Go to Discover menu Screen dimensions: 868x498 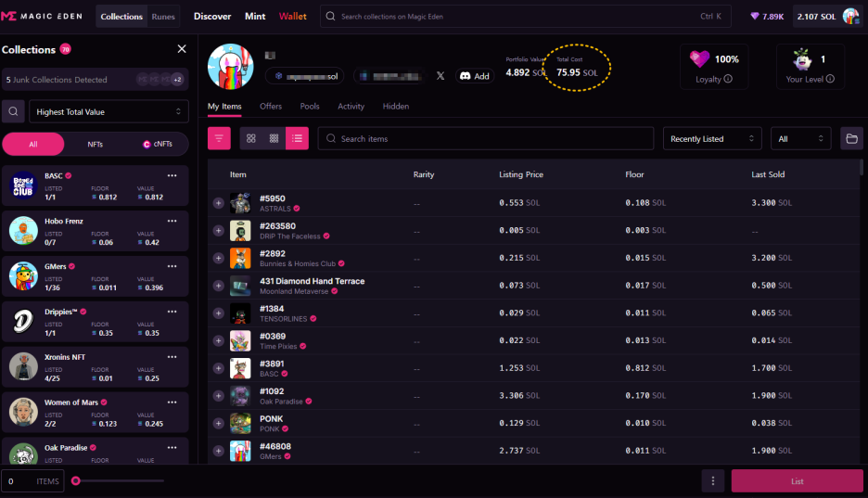212,16
